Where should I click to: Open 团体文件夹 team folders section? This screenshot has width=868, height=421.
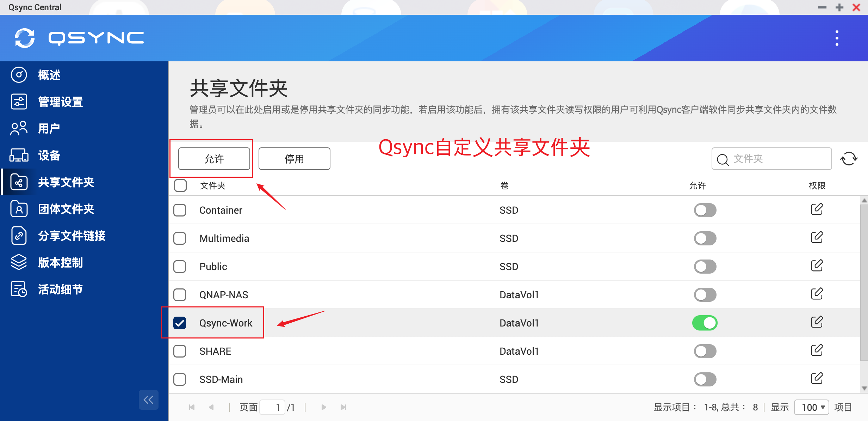coord(66,209)
